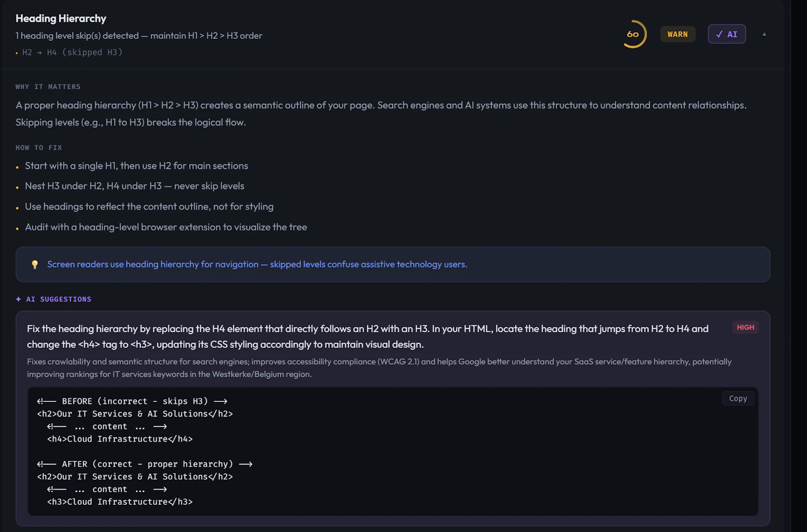The width and height of the screenshot is (807, 532).
Task: Click the Heading Hierarchy panel title
Action: coord(61,18)
